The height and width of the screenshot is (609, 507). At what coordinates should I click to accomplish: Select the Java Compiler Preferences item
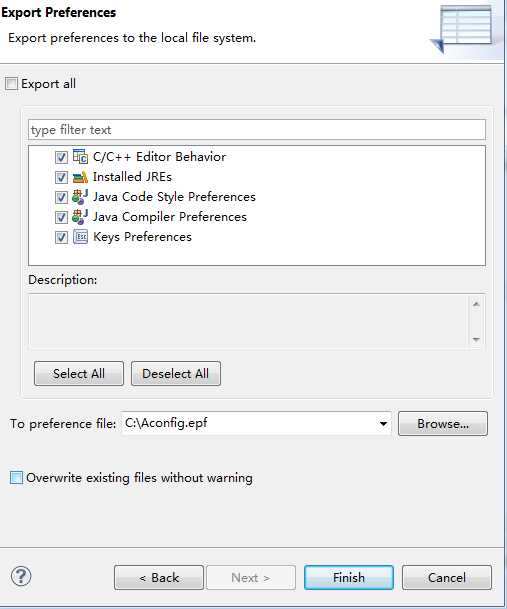click(169, 217)
